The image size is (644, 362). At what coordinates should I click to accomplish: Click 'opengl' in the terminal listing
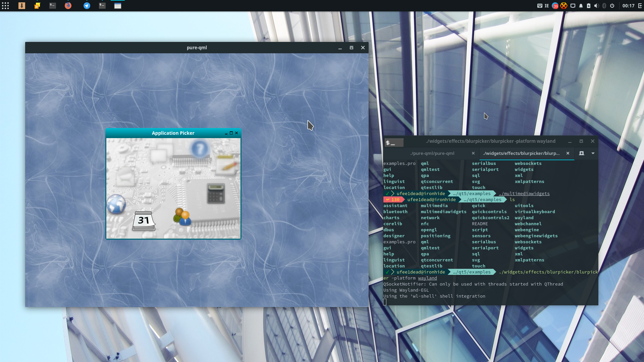click(x=429, y=230)
